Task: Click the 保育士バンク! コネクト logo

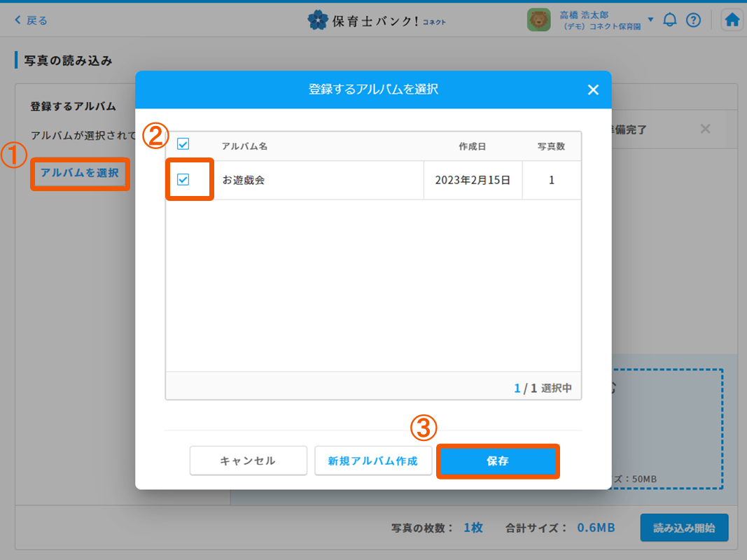Action: point(377,20)
